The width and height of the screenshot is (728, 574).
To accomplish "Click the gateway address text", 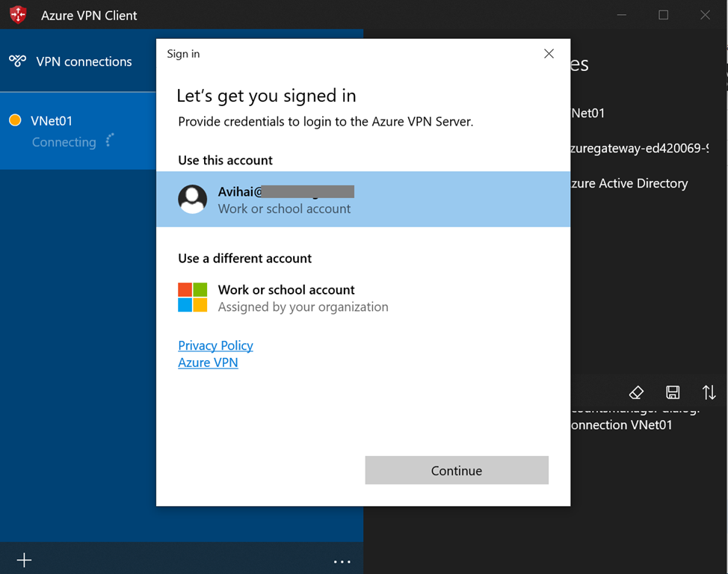I will (x=639, y=148).
